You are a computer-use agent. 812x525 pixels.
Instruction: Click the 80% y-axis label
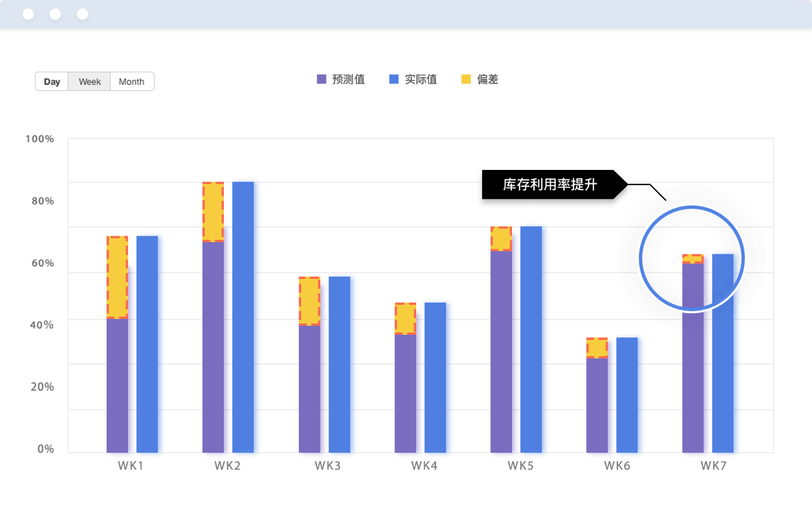[x=43, y=201]
